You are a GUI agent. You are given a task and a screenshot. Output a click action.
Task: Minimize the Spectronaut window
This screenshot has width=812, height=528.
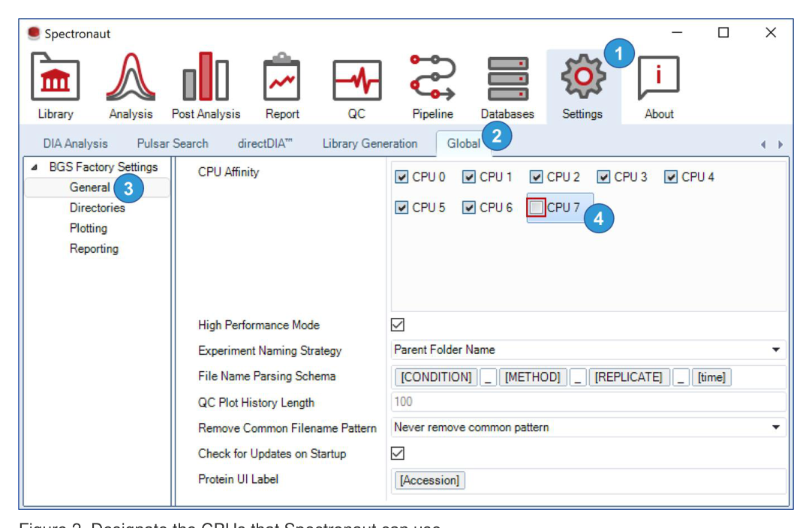(x=677, y=32)
